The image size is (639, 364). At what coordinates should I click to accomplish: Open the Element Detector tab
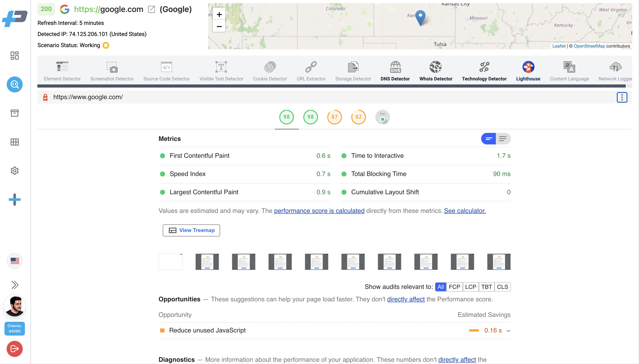coord(62,71)
